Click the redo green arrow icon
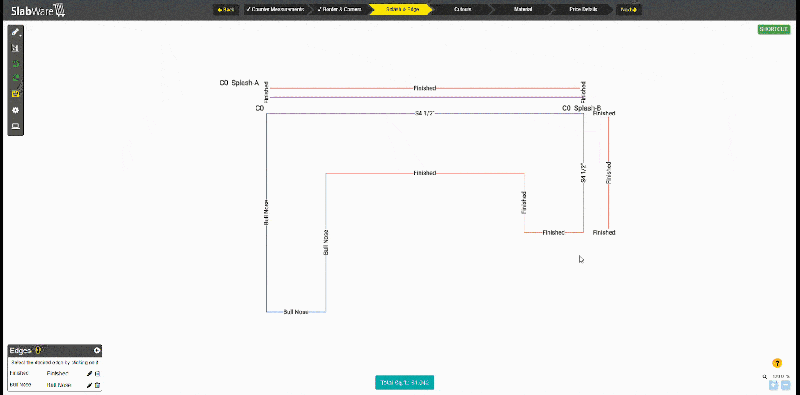Screen dimensions: 800x395 [15, 78]
